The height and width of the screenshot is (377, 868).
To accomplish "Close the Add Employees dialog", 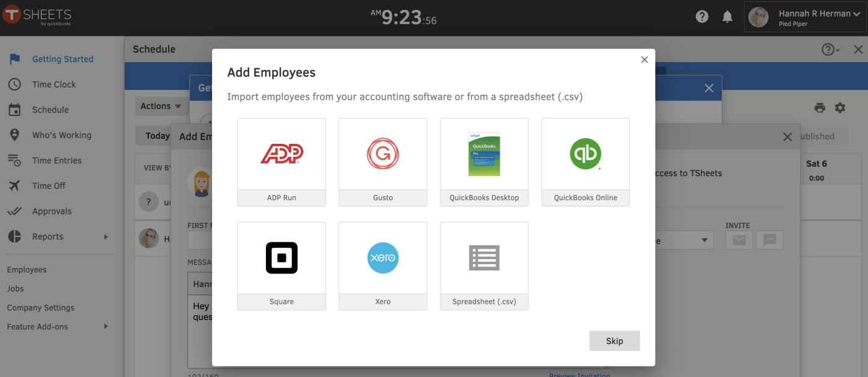I will point(644,60).
